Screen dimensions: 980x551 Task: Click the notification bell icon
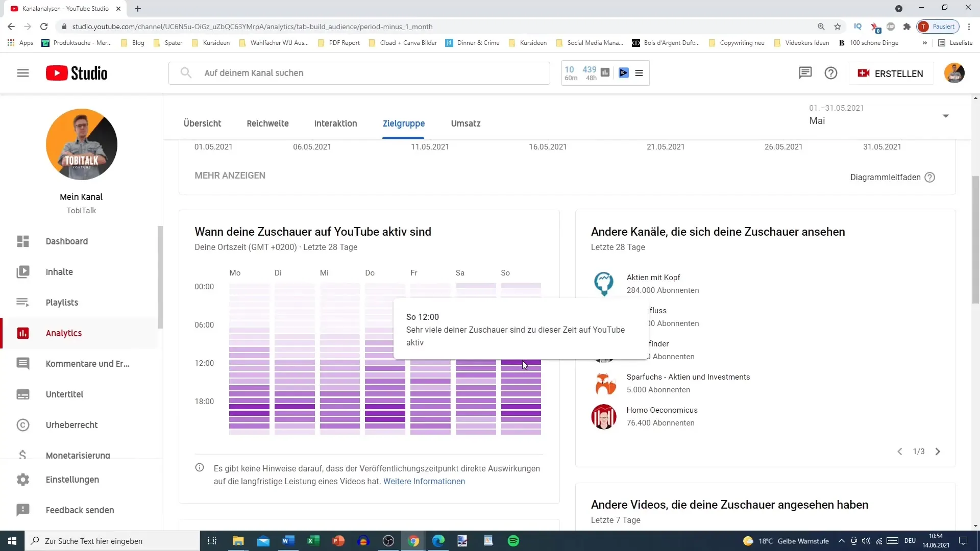point(805,72)
